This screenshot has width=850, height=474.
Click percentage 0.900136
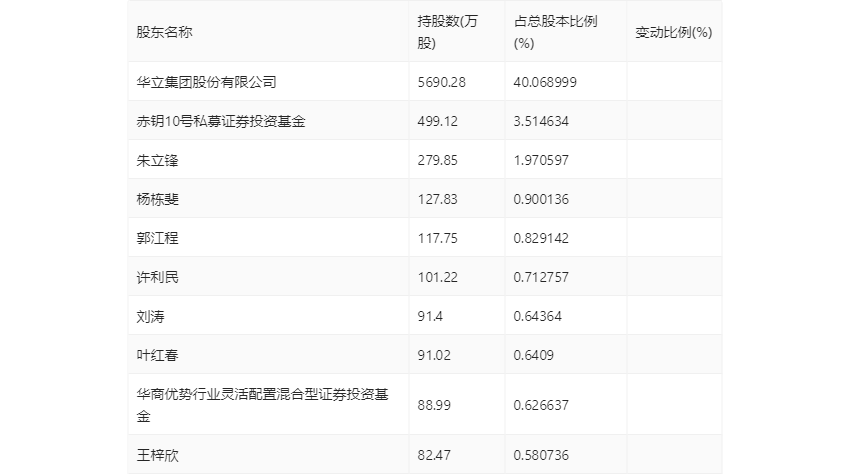541,199
